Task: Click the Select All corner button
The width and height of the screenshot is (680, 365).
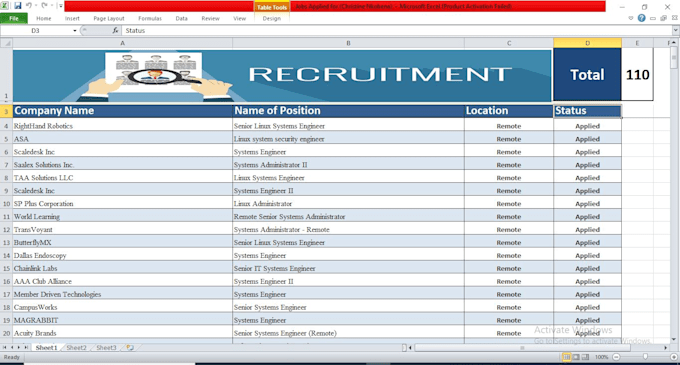Action: coord(6,43)
